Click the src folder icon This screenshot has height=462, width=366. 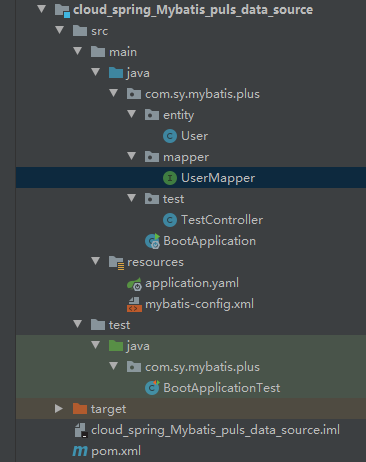80,31
